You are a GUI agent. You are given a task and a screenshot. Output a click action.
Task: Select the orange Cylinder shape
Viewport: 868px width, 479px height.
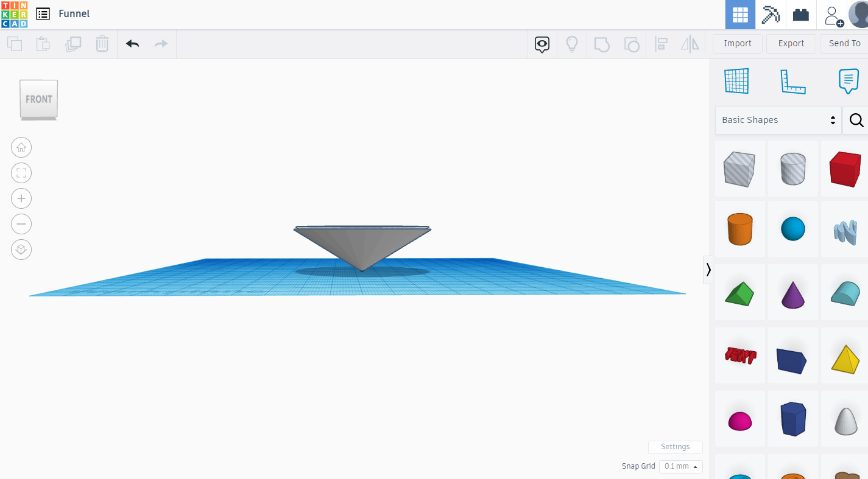[x=740, y=229]
